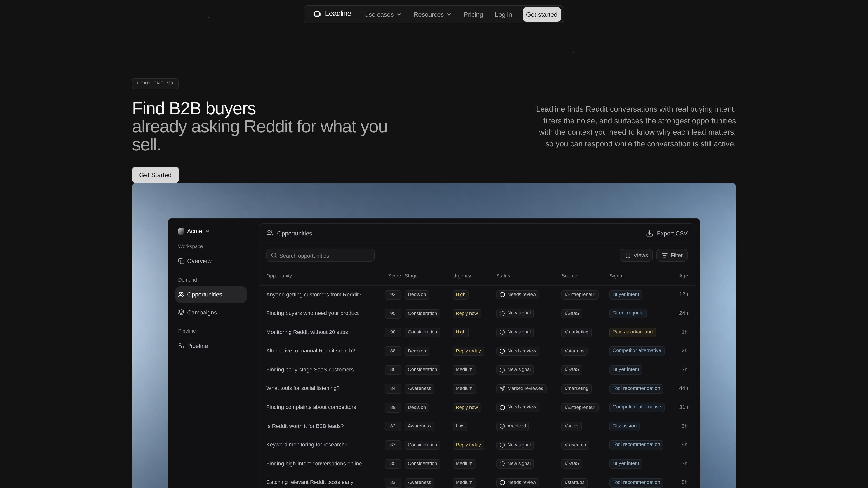This screenshot has height=488, width=868.
Task: Open the Filter options button
Action: (672, 255)
